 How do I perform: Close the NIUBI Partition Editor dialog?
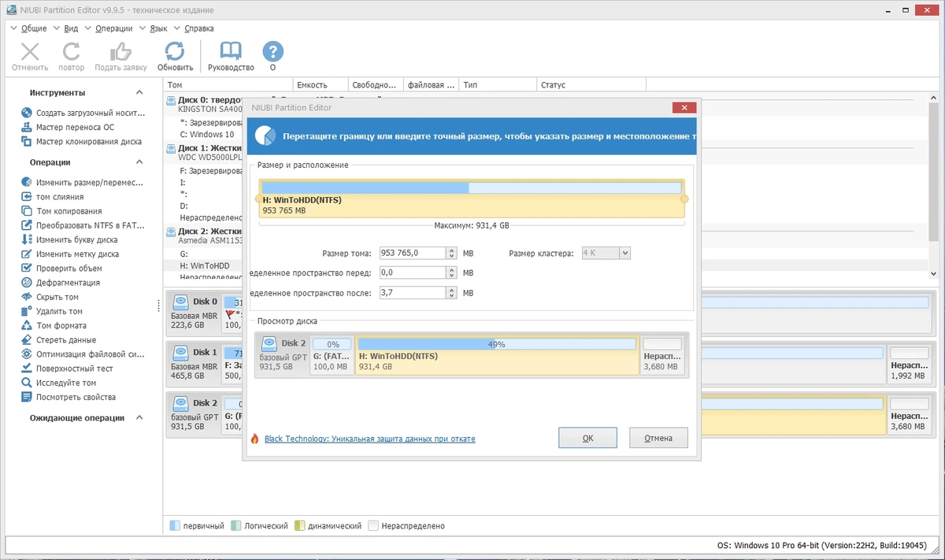(x=684, y=108)
